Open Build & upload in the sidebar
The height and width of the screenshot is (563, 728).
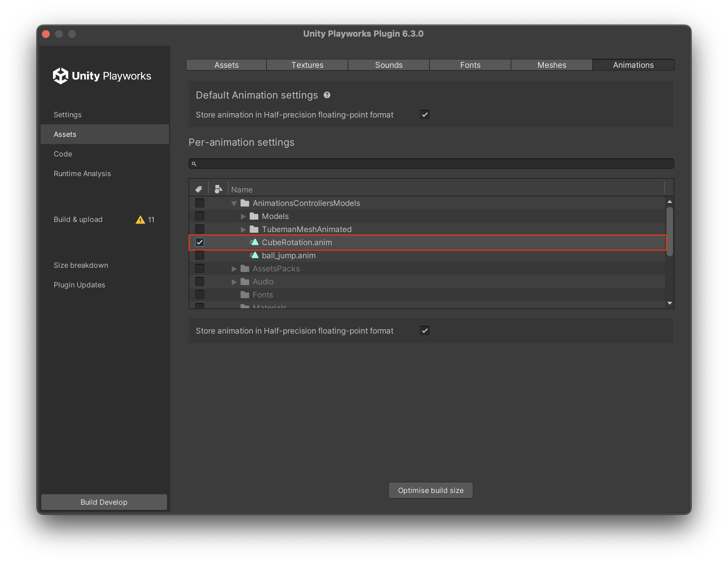[105, 219]
